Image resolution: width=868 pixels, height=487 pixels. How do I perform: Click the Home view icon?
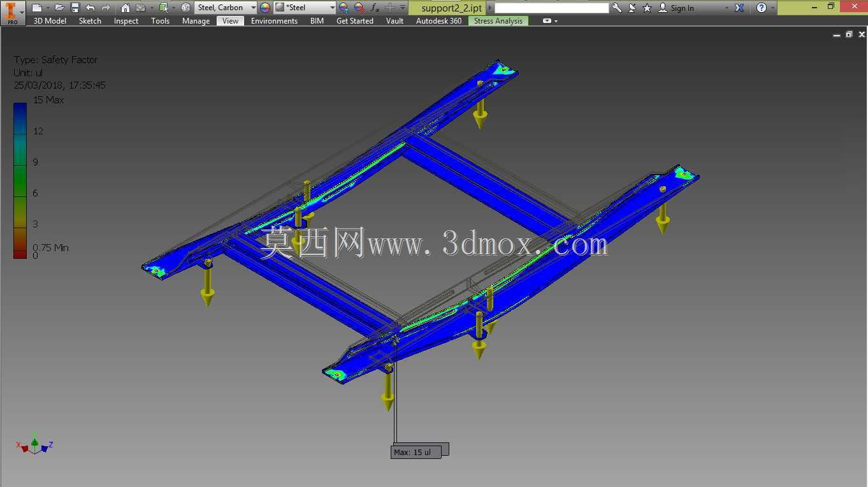click(x=126, y=8)
